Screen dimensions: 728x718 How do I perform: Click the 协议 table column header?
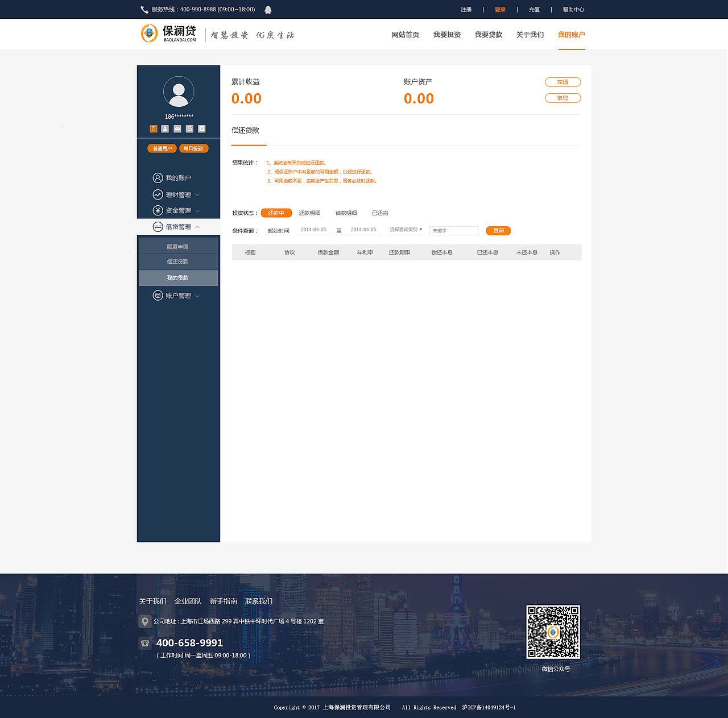click(289, 252)
